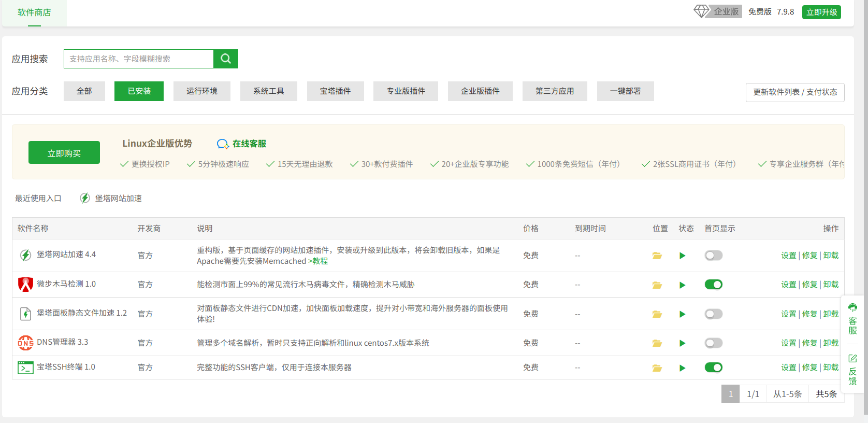This screenshot has width=868, height=423.
Task: Select the 软件商店 tab
Action: [x=34, y=12]
